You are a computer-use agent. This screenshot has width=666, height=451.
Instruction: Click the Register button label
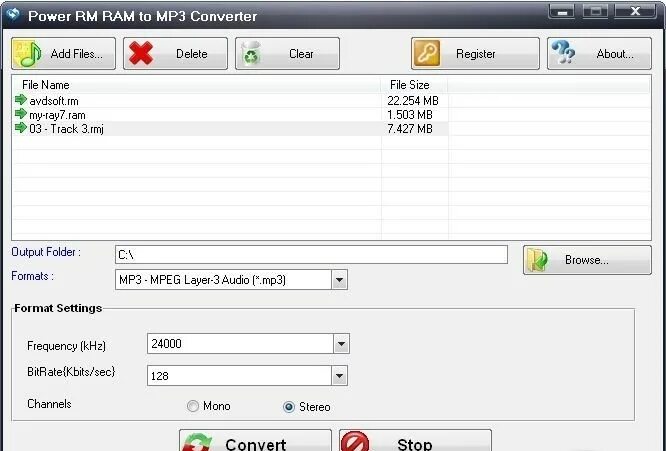pos(476,54)
